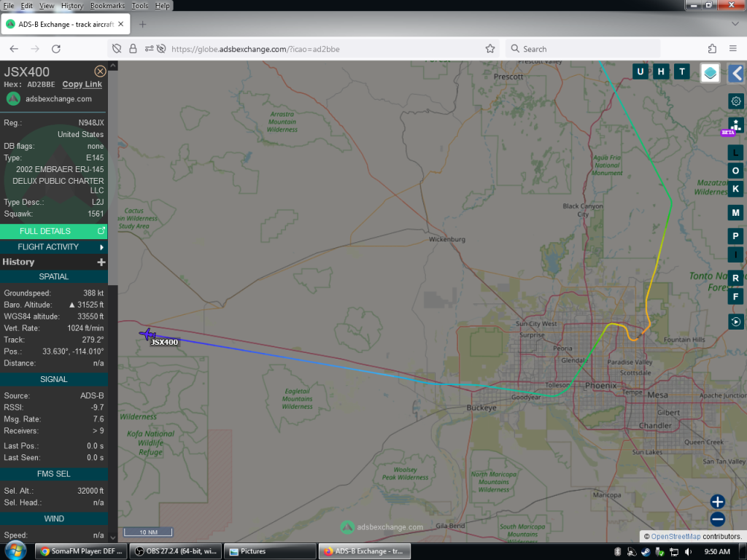The width and height of the screenshot is (747, 560).
Task: Open FULL DETAILS for the aircraft
Action: tap(53, 231)
